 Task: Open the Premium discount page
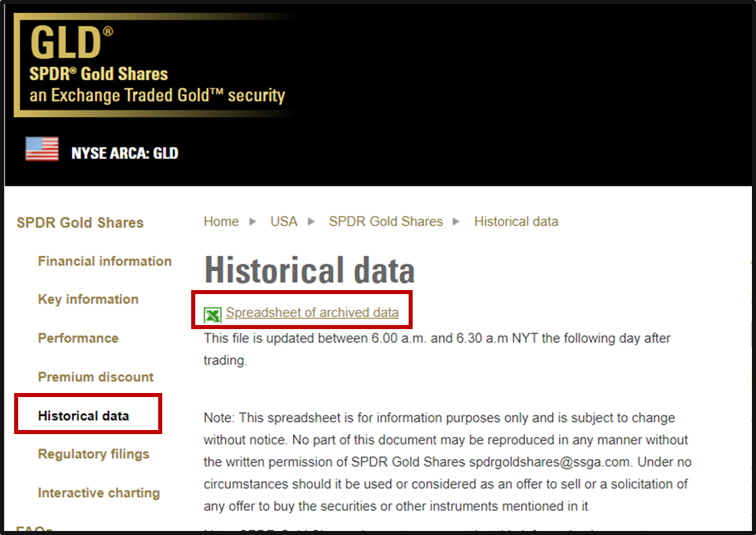96,377
